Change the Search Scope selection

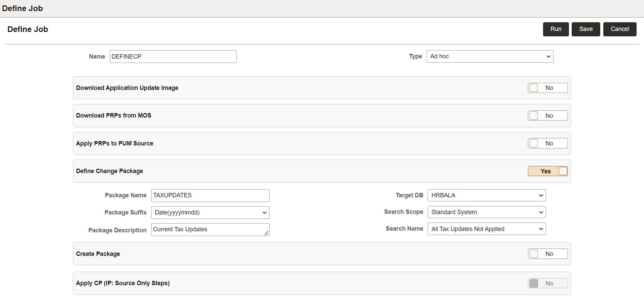click(x=487, y=212)
